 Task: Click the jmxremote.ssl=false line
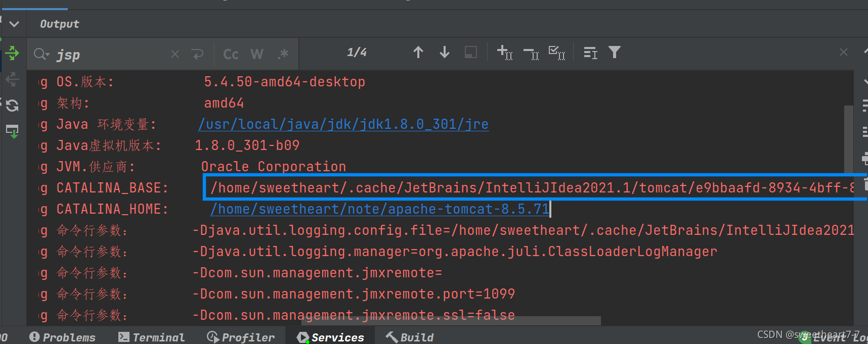[x=354, y=315]
